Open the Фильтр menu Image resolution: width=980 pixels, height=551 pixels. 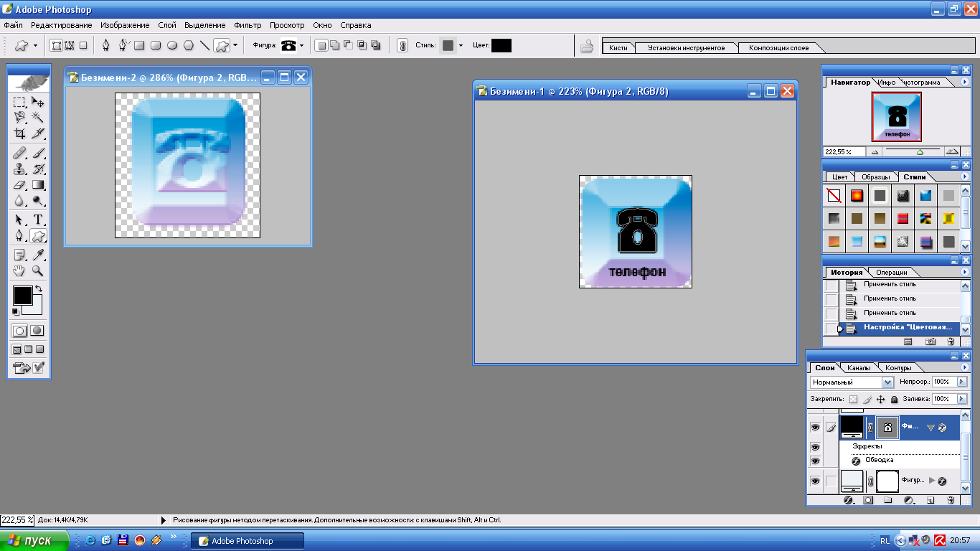pos(248,25)
